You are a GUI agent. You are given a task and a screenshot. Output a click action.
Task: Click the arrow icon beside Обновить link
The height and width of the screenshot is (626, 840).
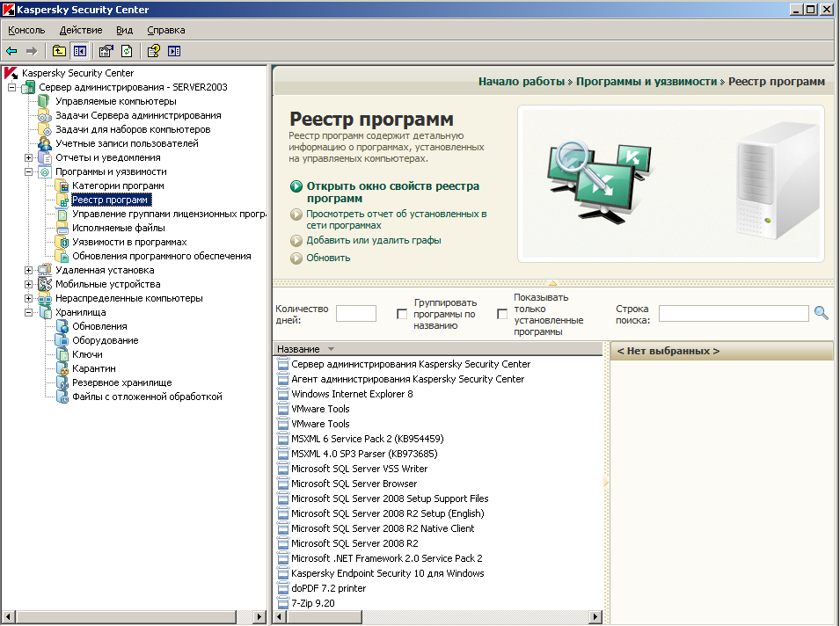[x=296, y=258]
